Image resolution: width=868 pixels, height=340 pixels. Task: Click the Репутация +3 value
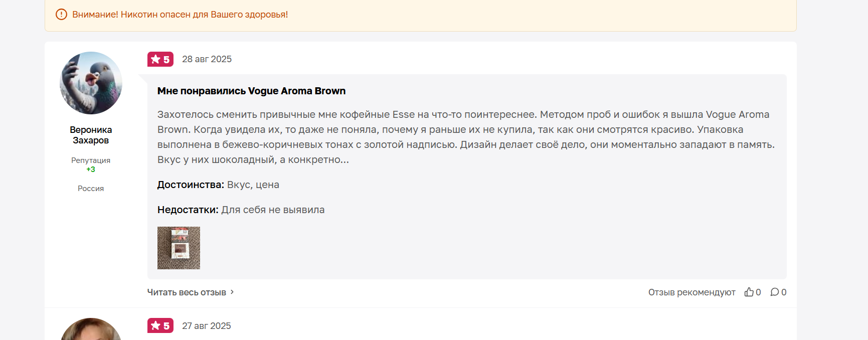91,169
